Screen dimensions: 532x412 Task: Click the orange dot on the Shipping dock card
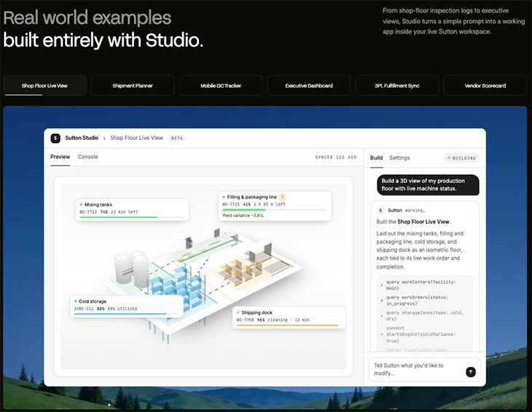click(238, 313)
